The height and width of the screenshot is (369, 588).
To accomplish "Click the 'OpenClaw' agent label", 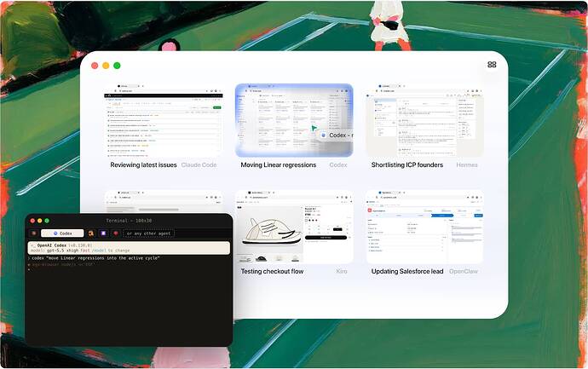I will click(464, 271).
